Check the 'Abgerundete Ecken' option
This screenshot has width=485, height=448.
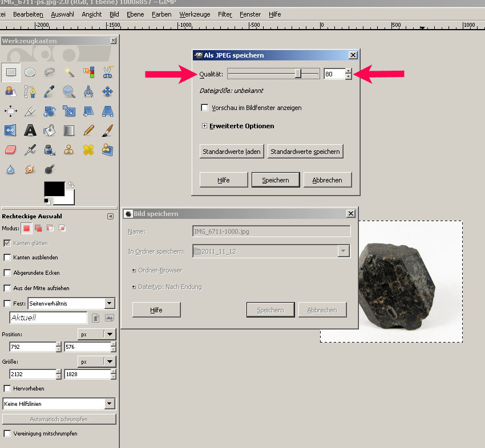coord(7,273)
